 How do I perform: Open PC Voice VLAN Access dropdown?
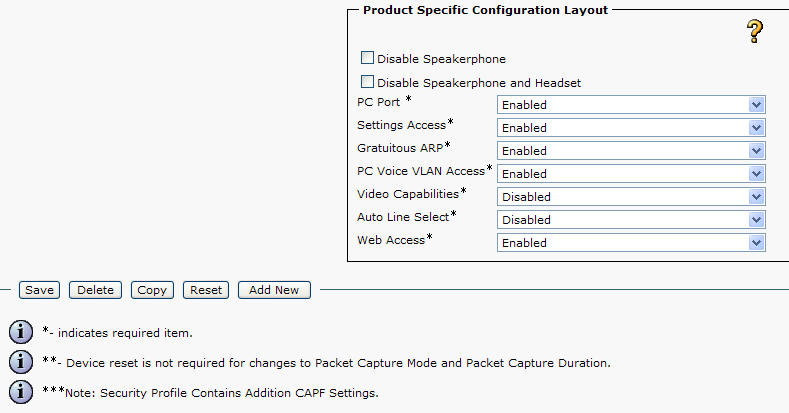[631, 173]
